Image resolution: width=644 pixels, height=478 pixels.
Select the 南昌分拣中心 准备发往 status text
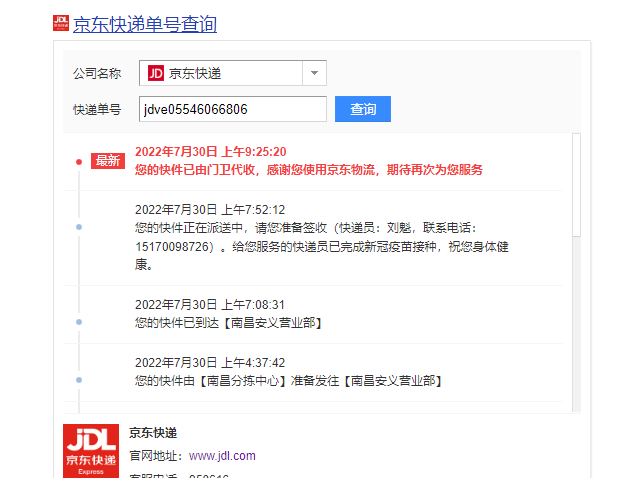289,381
